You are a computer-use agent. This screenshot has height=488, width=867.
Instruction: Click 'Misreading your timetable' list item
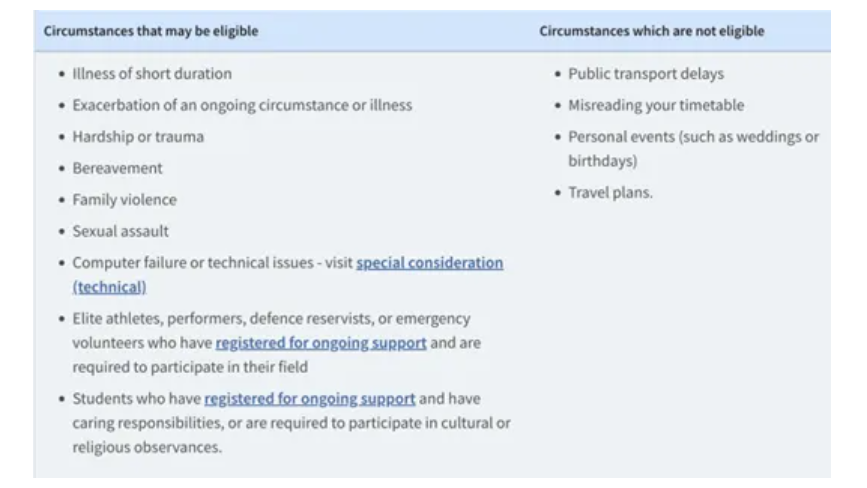click(656, 105)
